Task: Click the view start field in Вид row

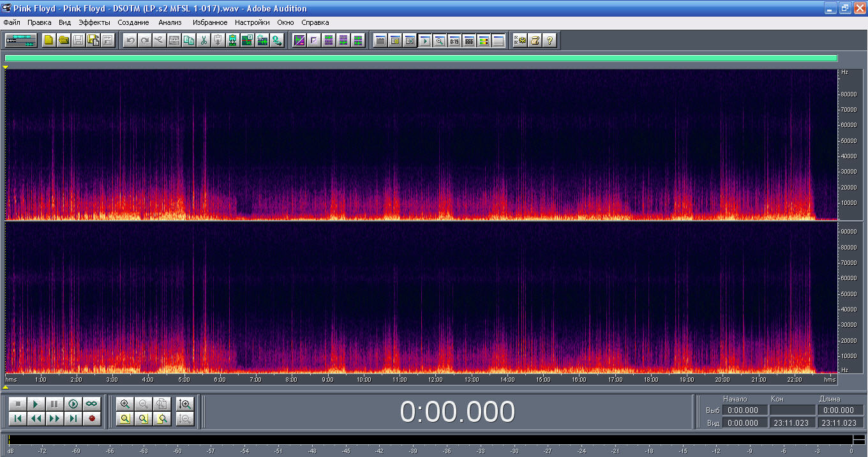Action: tap(745, 423)
